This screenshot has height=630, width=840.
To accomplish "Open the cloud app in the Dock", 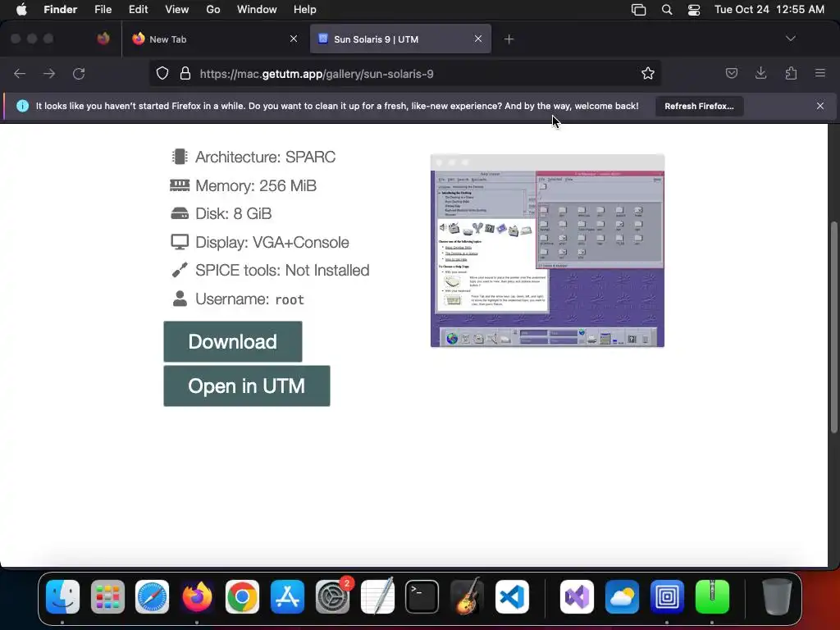I will (x=622, y=596).
